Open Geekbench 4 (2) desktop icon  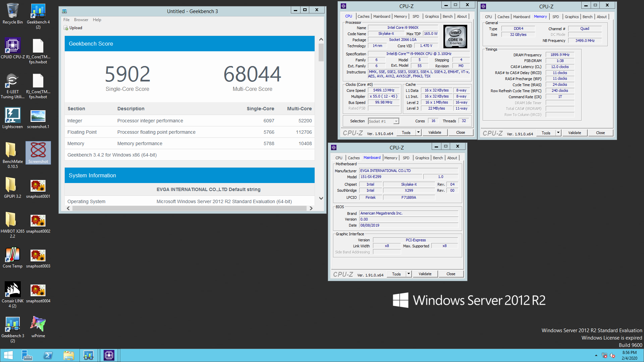(38, 16)
